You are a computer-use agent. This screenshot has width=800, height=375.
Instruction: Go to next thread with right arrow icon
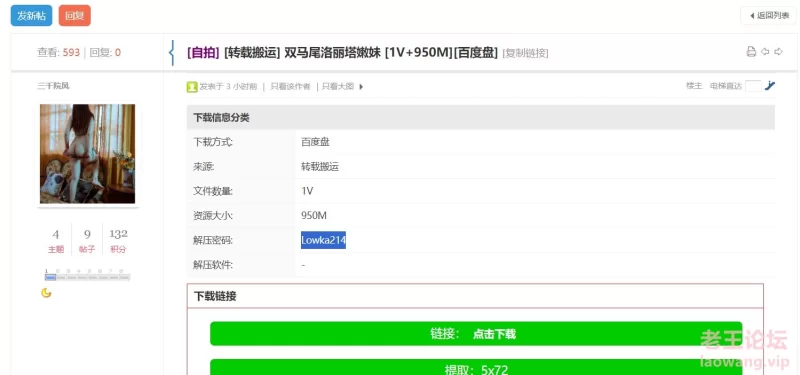coord(778,52)
